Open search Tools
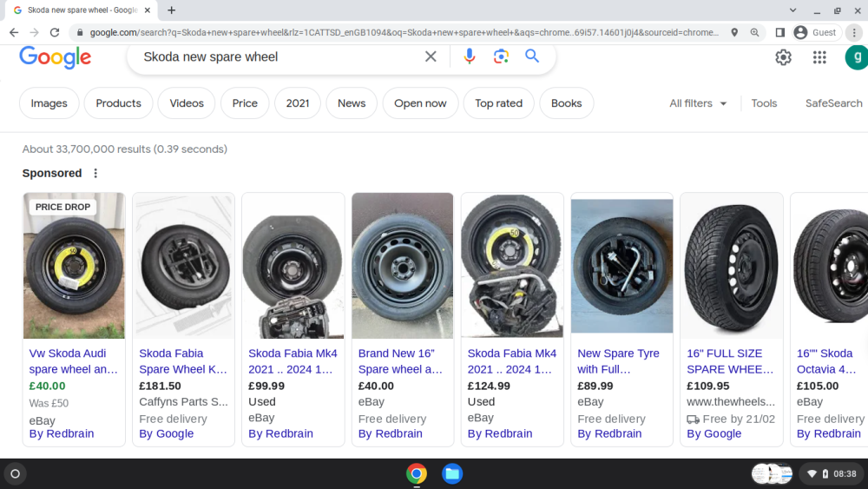868x489 pixels. coord(764,103)
